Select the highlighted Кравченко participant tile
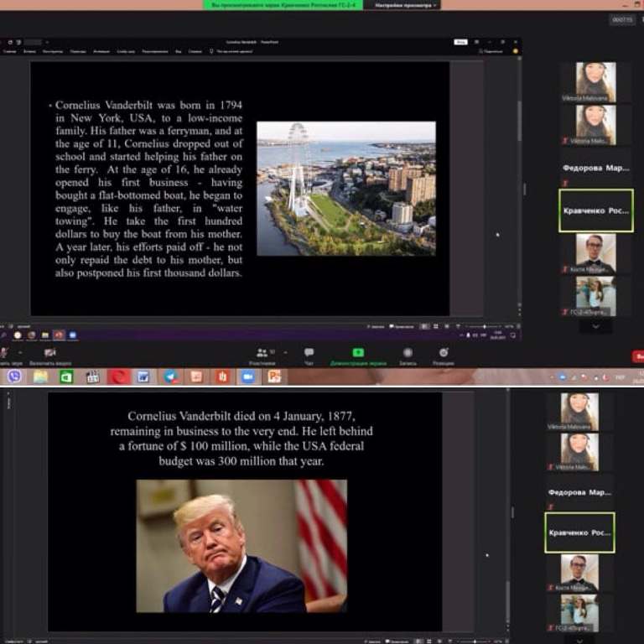Image resolution: width=644 pixels, height=644 pixels. pos(595,210)
